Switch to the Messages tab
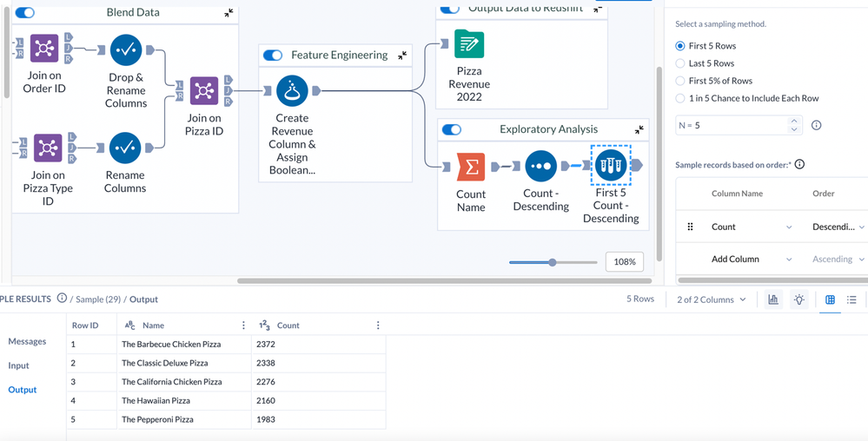868x441 pixels. click(27, 341)
